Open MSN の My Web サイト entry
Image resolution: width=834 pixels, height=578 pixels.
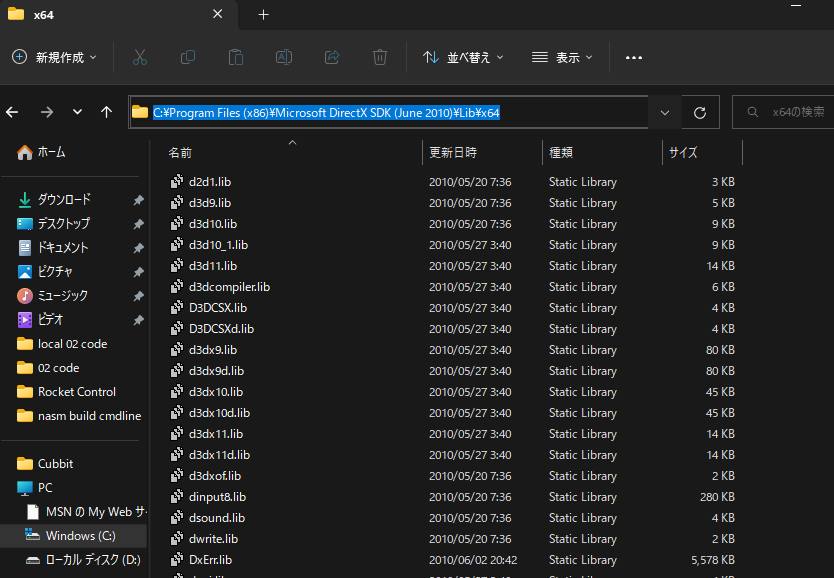point(96,512)
